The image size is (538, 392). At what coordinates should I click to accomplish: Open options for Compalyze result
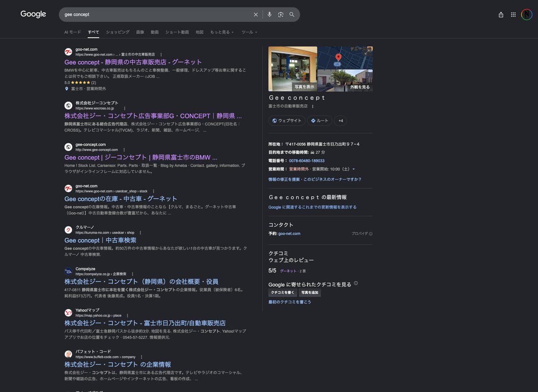point(132,274)
